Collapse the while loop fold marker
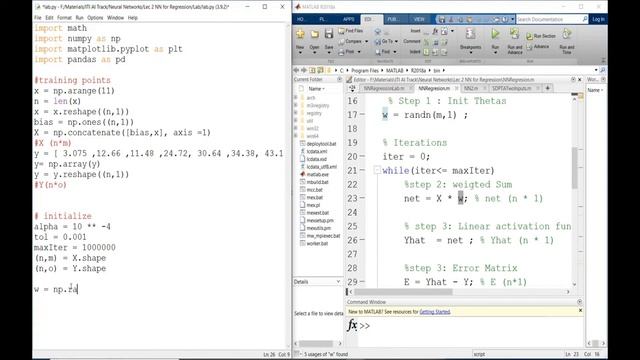 click(377, 170)
